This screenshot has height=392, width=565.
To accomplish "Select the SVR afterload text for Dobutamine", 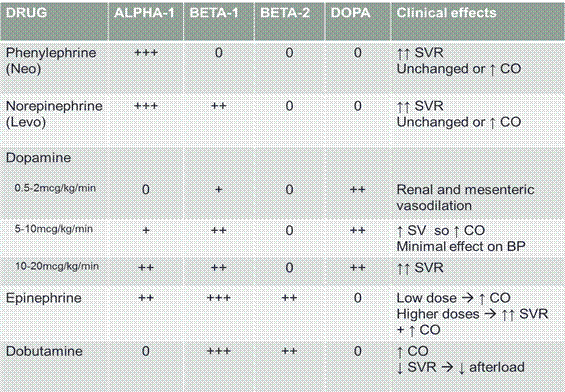I will pyautogui.click(x=461, y=368).
